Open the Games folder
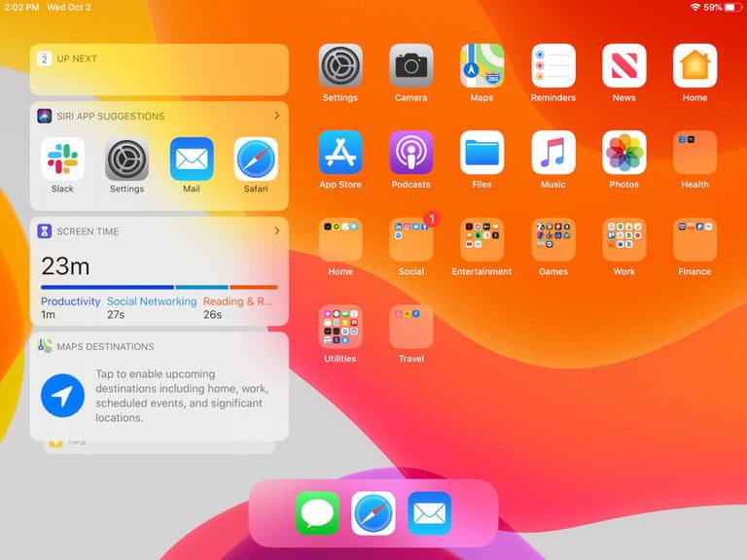The height and width of the screenshot is (560, 747). pyautogui.click(x=553, y=239)
